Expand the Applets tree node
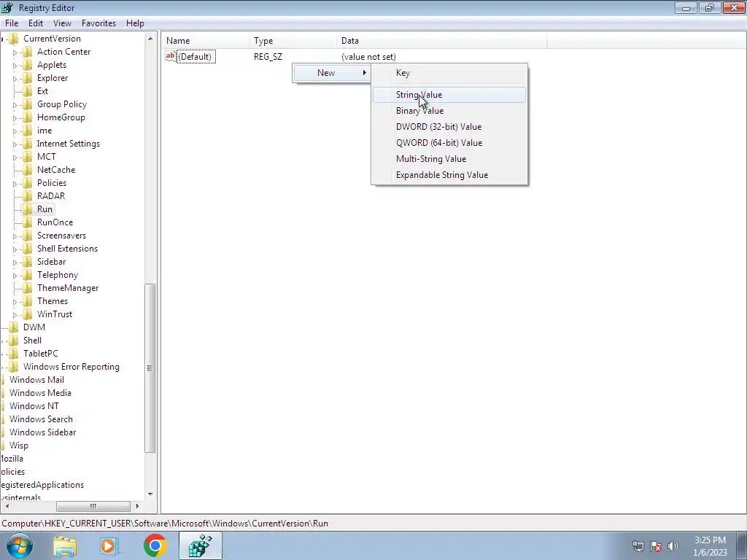This screenshot has width=747, height=560. pyautogui.click(x=15, y=65)
